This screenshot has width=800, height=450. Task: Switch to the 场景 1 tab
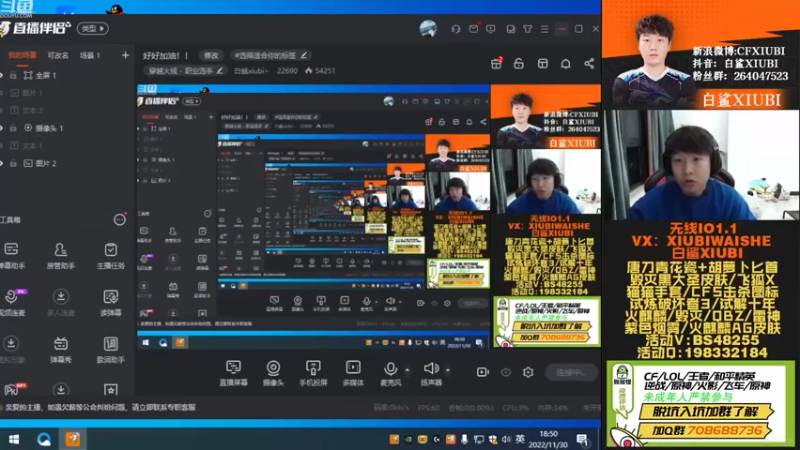coord(90,55)
